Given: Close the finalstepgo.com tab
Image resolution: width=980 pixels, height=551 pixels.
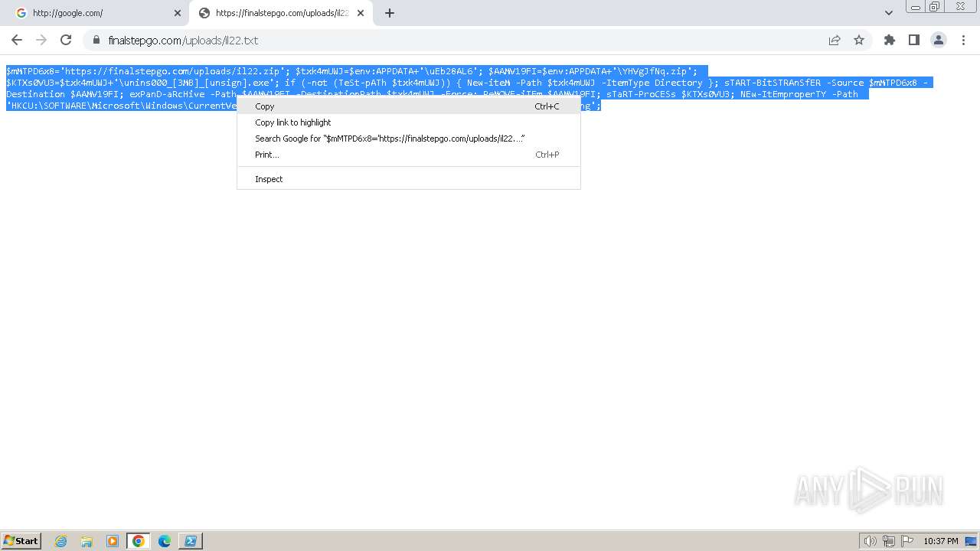Looking at the screenshot, I should tap(361, 13).
